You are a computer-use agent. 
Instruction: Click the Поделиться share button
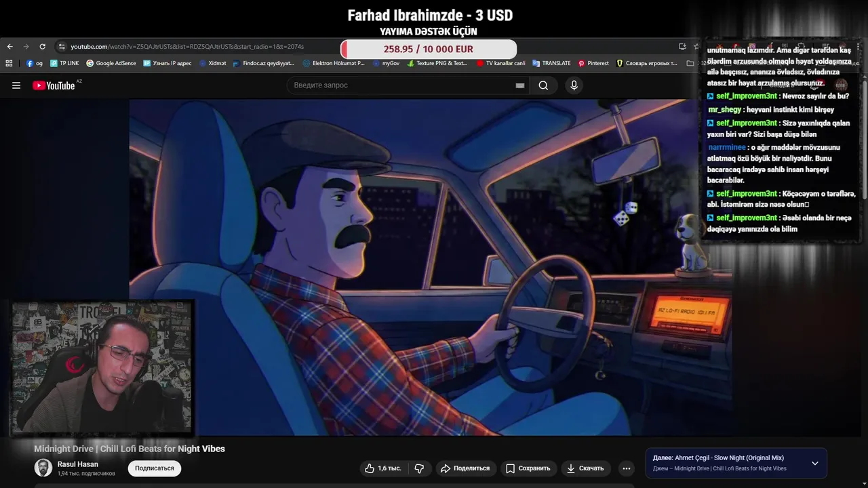point(465,468)
